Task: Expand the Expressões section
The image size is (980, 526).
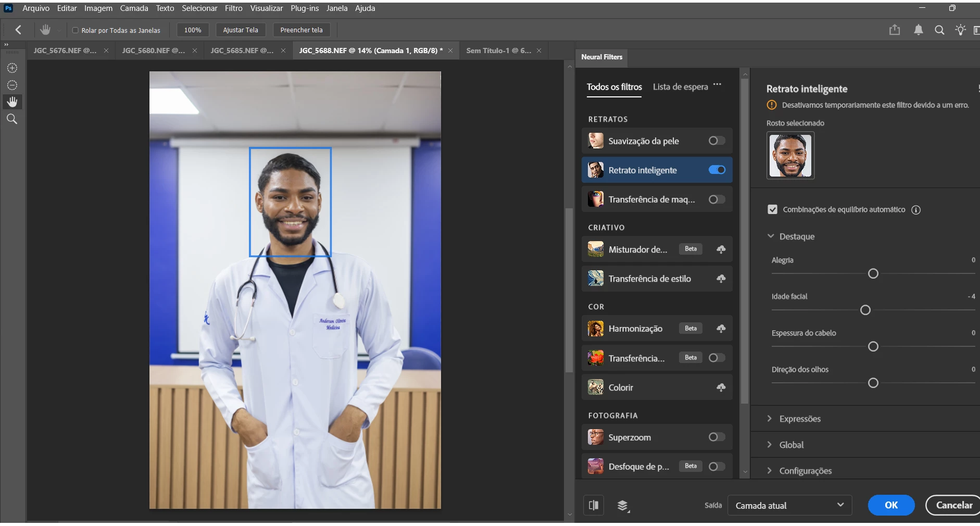Action: pyautogui.click(x=770, y=418)
